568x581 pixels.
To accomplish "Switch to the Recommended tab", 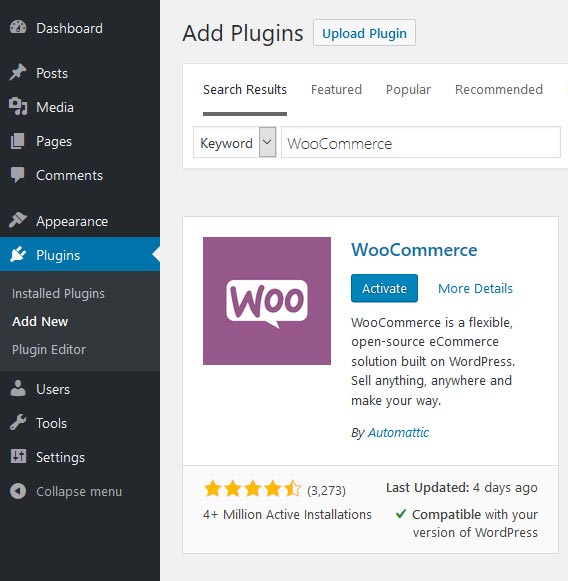I will (499, 89).
